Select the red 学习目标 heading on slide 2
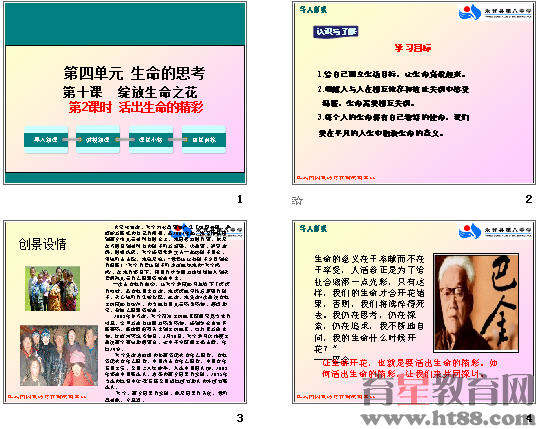This screenshot has height=429, width=549. point(413,48)
